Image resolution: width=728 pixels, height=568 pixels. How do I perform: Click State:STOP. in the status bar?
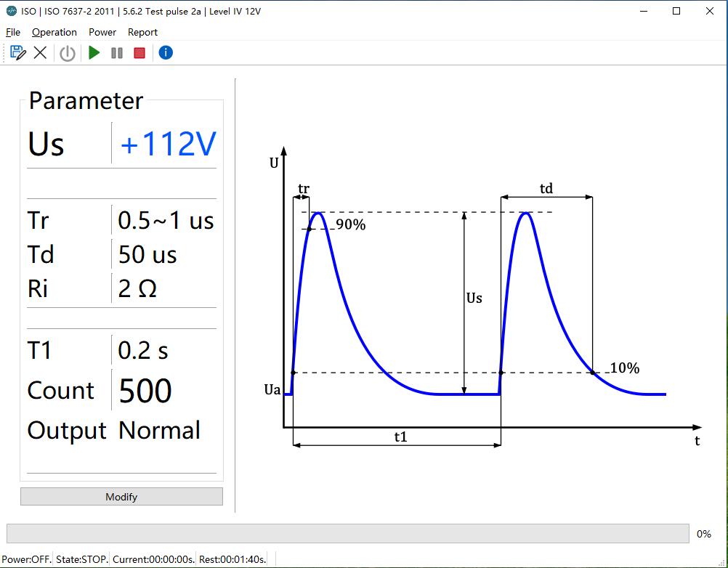(82, 559)
